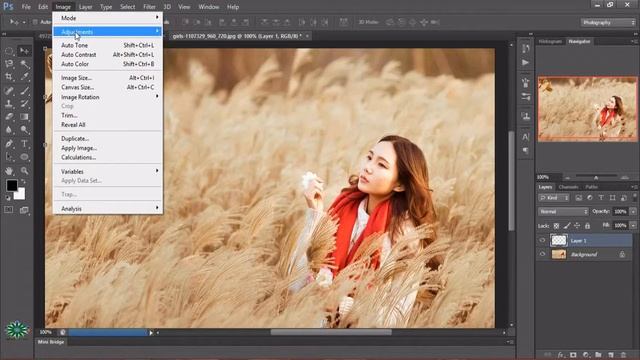
Task: Click the Navigator zoom slider
Action: (x=596, y=177)
